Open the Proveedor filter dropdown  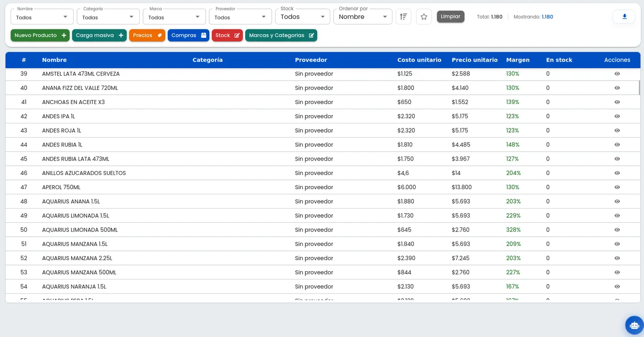pyautogui.click(x=240, y=17)
